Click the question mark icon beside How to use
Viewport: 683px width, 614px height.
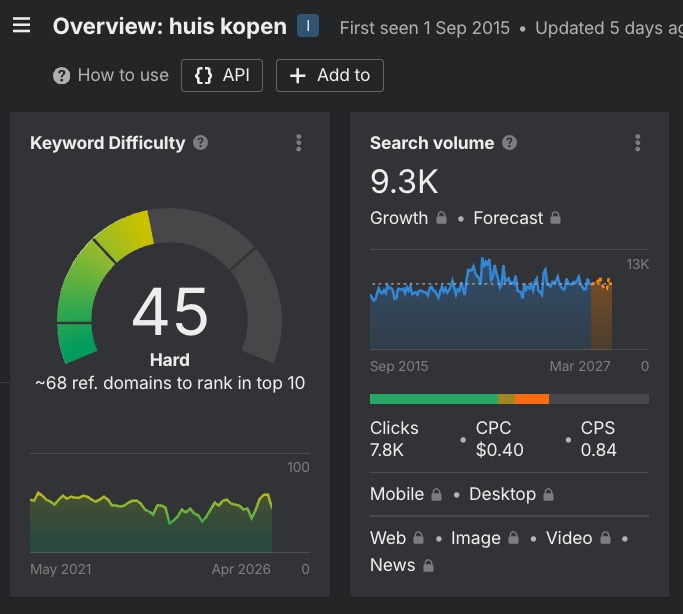coord(61,76)
